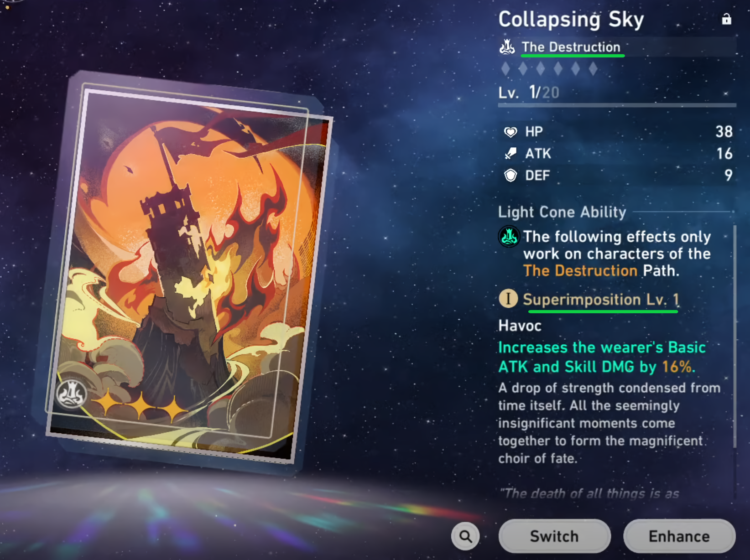Click the Switch button
The image size is (750, 560).
(554, 536)
